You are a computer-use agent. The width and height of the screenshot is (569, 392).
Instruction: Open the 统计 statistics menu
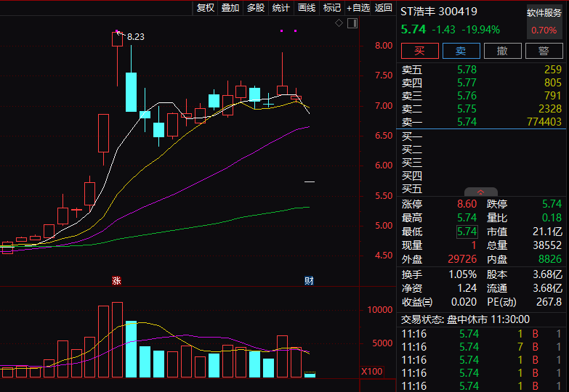pyautogui.click(x=281, y=8)
